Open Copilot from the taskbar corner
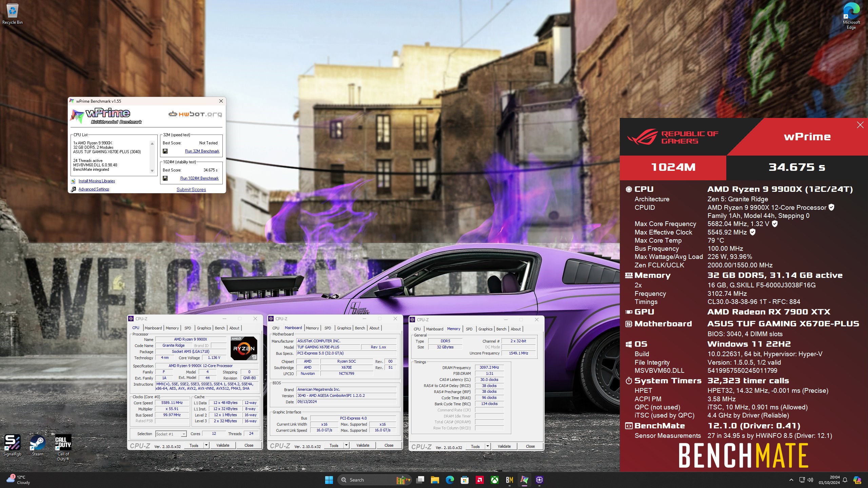The image size is (868, 488). point(857,480)
